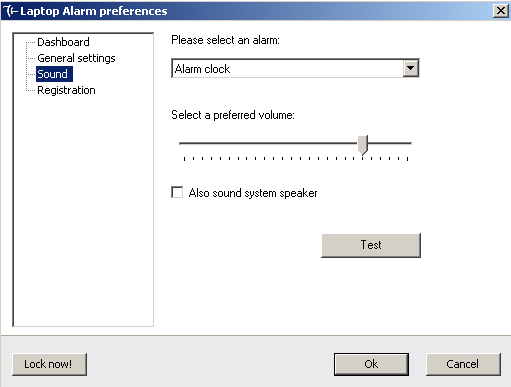Image resolution: width=511 pixels, height=387 pixels.
Task: Click the right end of the volume track
Action: [409, 143]
